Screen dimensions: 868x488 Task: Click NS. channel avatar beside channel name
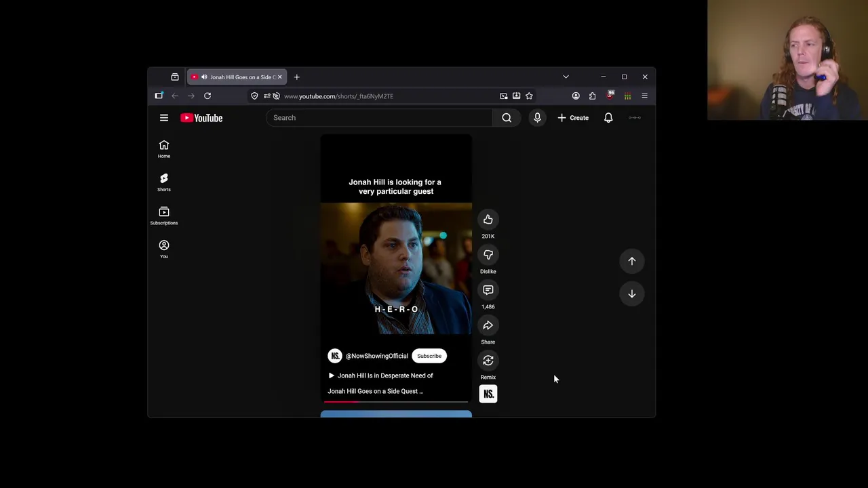(335, 356)
